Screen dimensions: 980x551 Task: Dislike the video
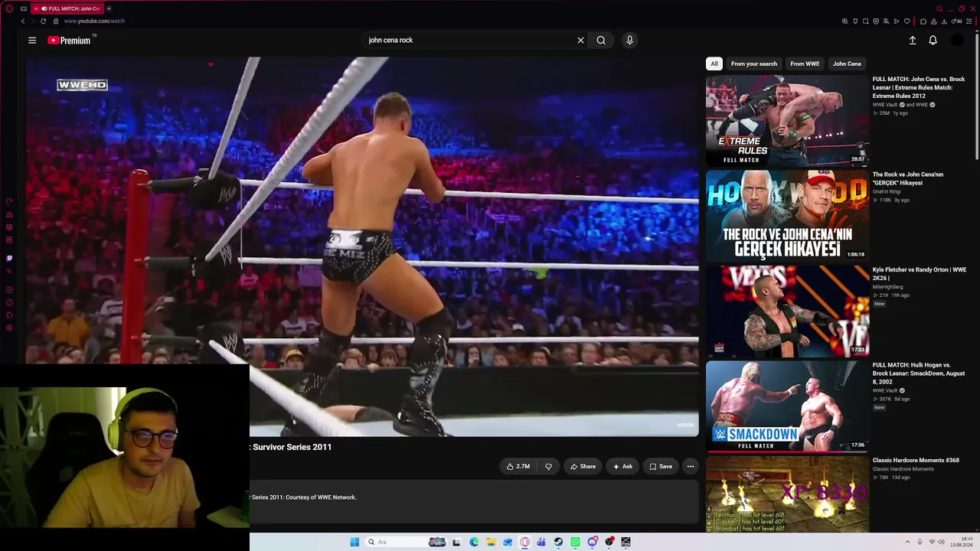pyautogui.click(x=548, y=466)
